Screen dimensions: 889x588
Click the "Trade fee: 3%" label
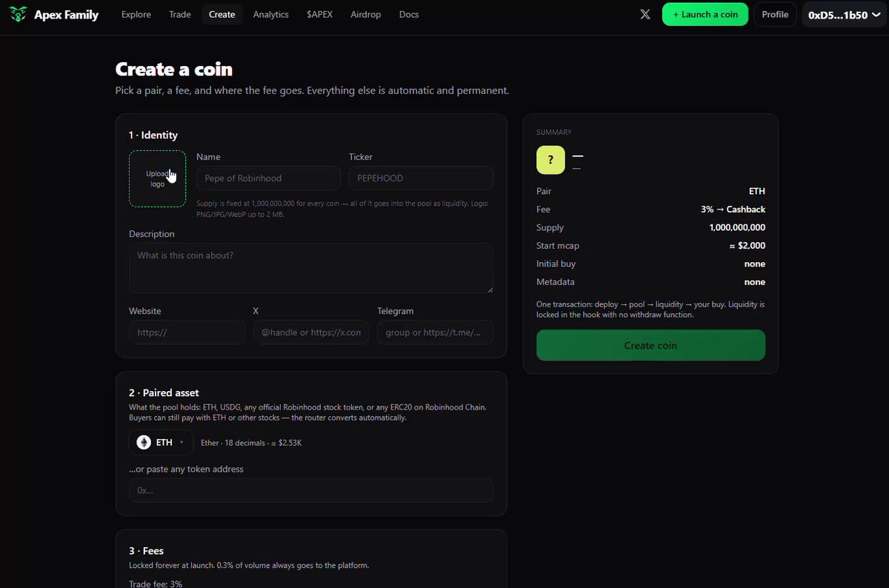(x=156, y=584)
